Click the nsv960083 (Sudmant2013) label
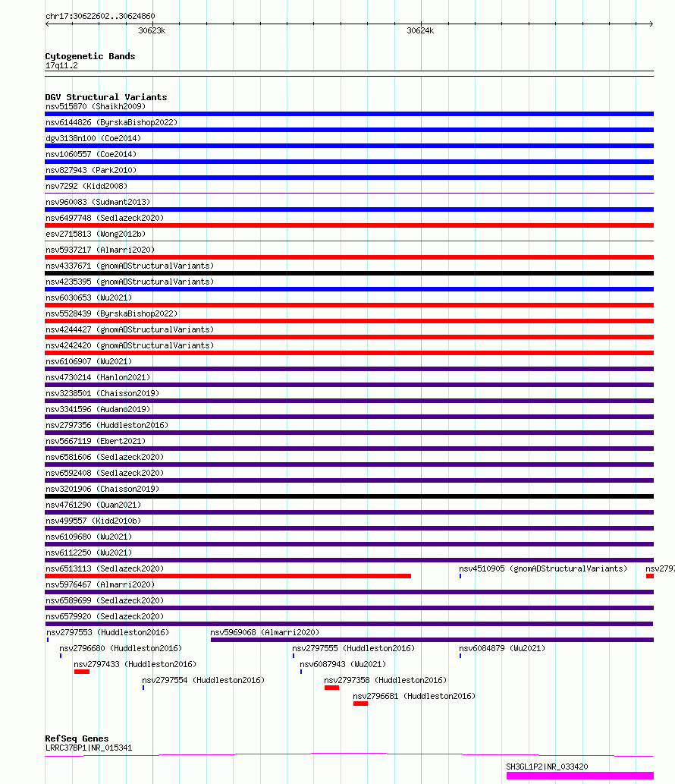Viewport: 675px width, 784px height. coord(98,203)
